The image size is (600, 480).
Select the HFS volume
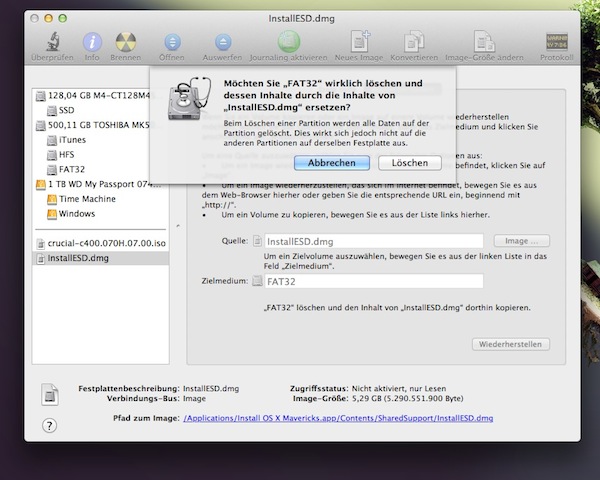66,155
